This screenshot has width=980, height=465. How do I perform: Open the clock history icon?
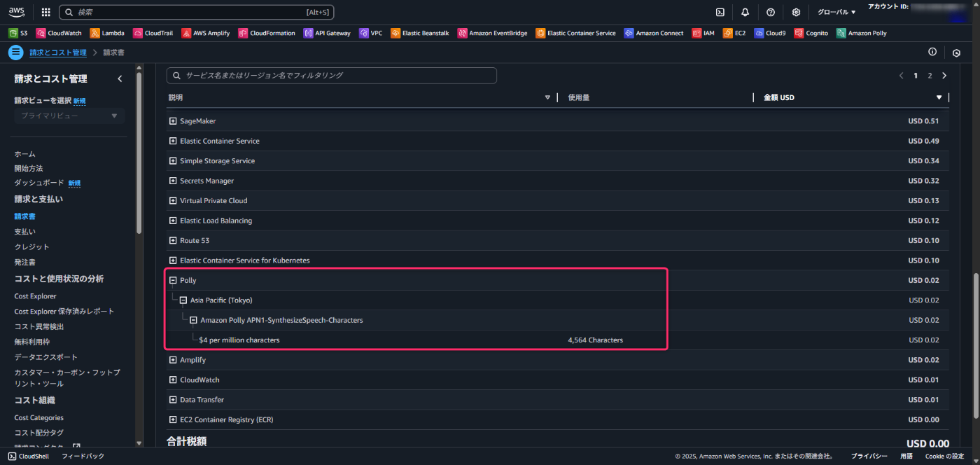tap(957, 53)
